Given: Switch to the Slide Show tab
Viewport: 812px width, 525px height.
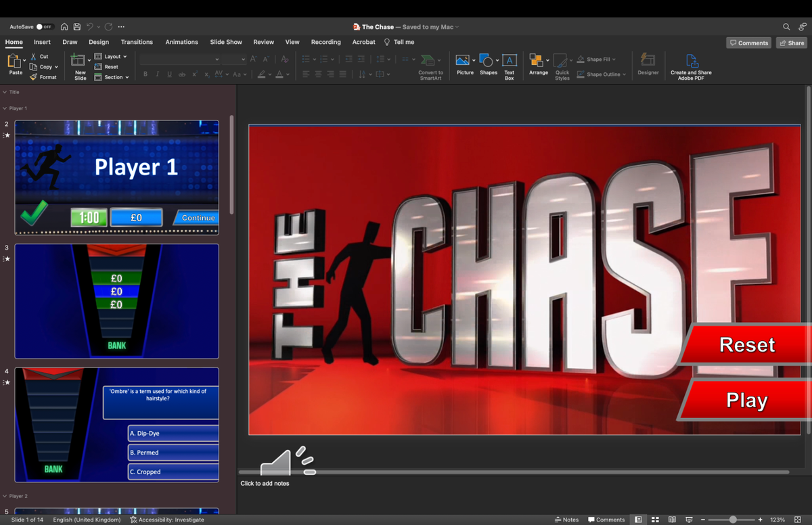Looking at the screenshot, I should [x=225, y=42].
